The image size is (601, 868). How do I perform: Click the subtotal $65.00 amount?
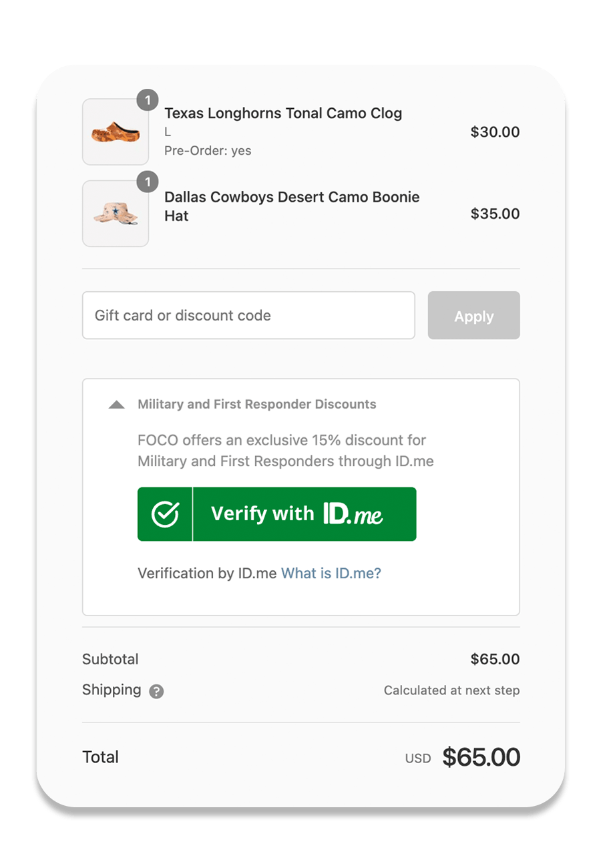coord(495,659)
